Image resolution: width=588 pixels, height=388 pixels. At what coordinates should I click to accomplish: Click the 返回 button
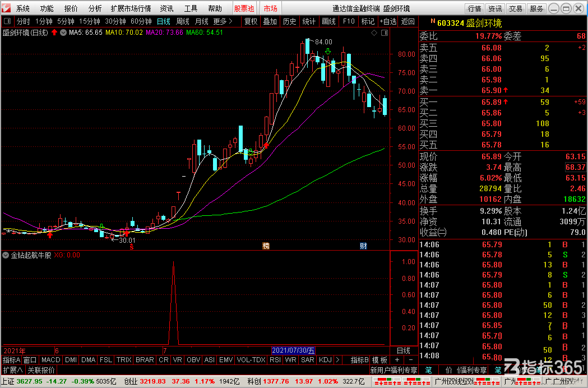tap(408, 21)
